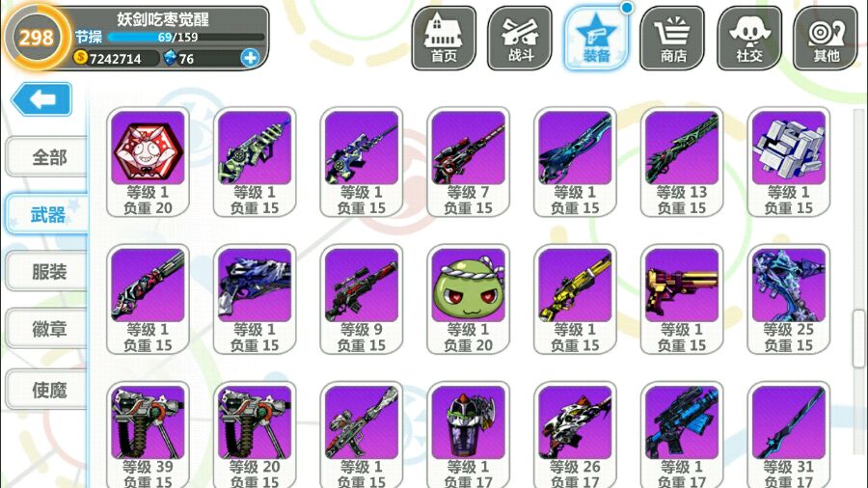This screenshot has width=868, height=488.
Task: Select the golden pistol level 1 item
Action: pos(682,299)
